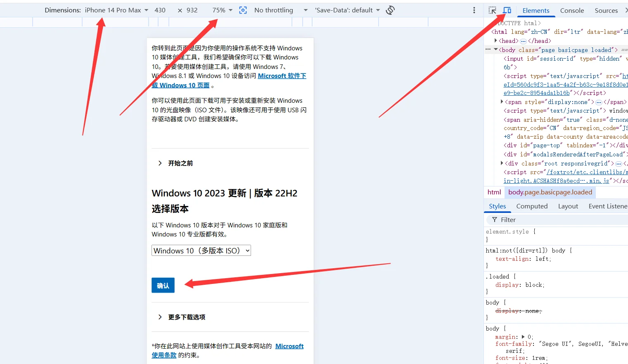Open the device toolbar three-dot menu
The height and width of the screenshot is (364, 628).
(x=474, y=10)
